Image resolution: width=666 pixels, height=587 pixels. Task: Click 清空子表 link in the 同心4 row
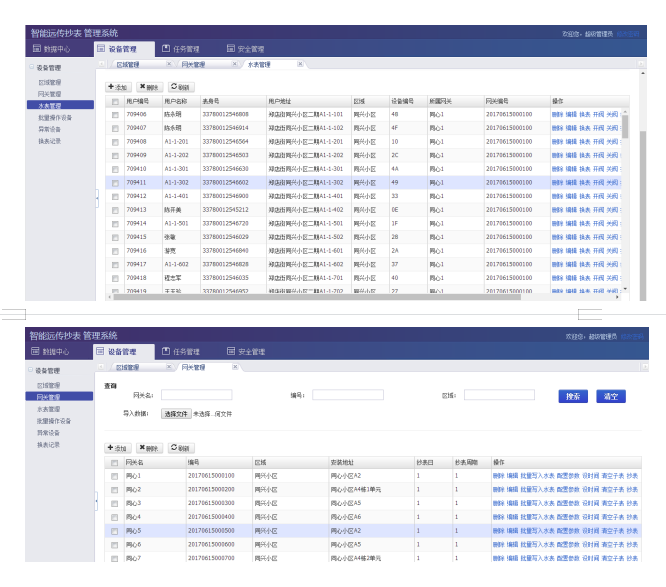pos(613,517)
